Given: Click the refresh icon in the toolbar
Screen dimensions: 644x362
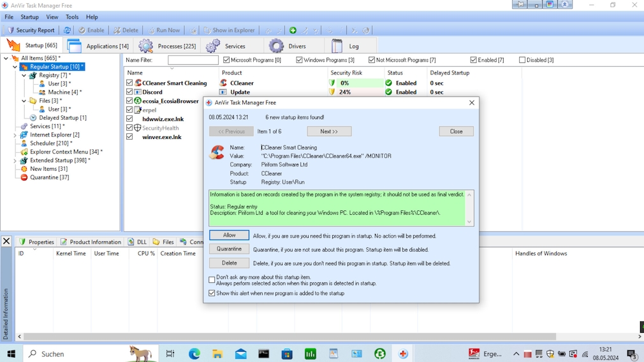Looking at the screenshot, I should click(x=67, y=30).
